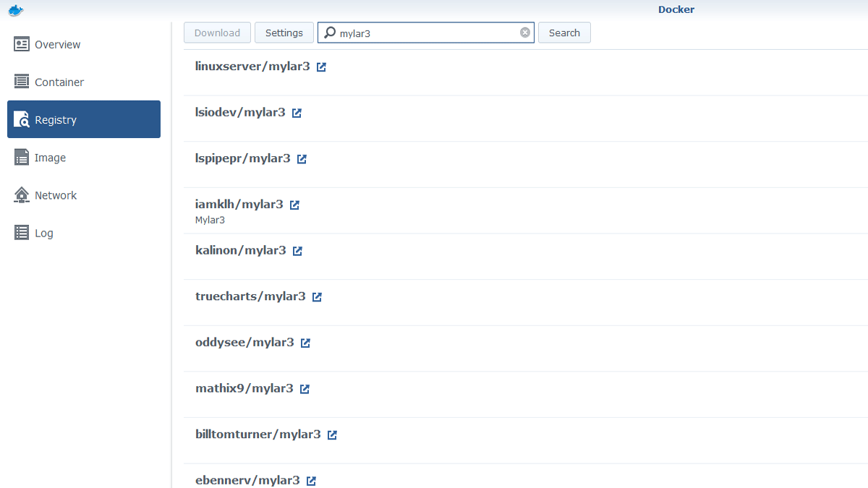Click external link icon for kalinon/mylar3
This screenshot has height=488, width=868.
point(297,251)
